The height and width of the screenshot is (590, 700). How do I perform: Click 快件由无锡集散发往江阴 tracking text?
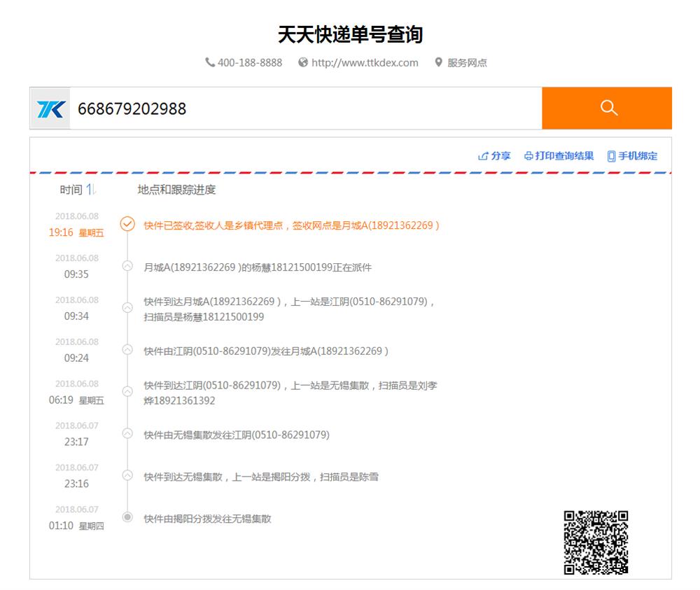coord(237,435)
